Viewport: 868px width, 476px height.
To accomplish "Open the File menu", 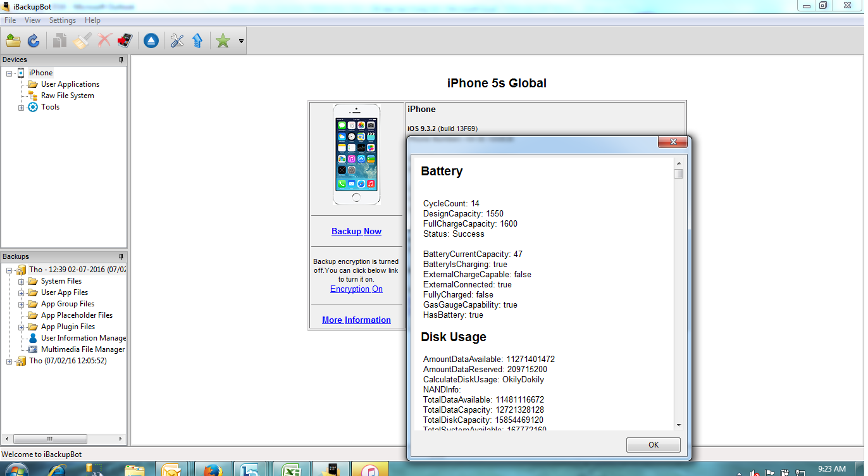I will [10, 20].
